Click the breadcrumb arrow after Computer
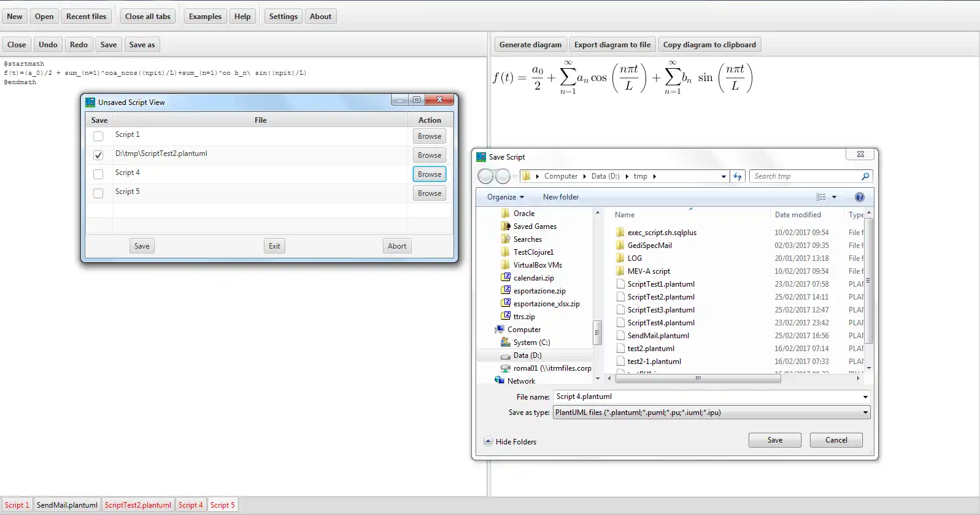 coord(584,176)
